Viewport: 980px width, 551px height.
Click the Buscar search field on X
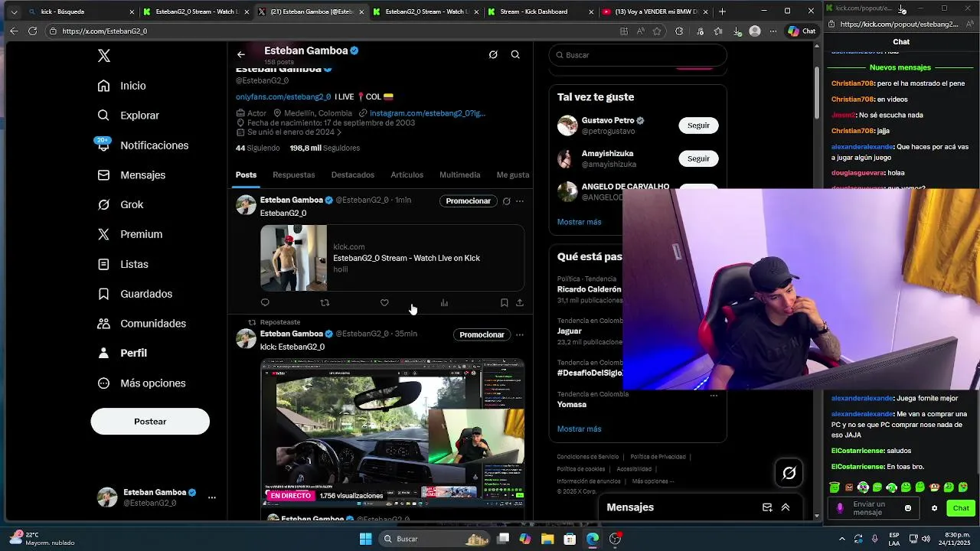[638, 55]
